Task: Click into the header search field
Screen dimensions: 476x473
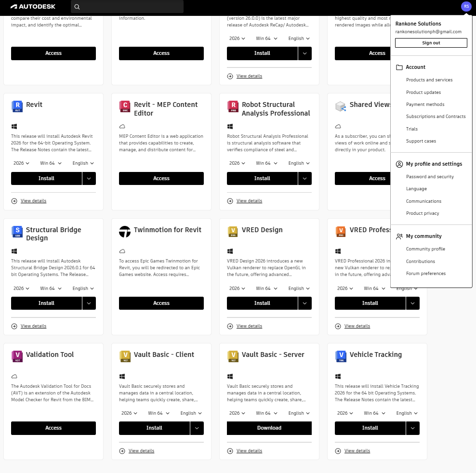Action: click(x=127, y=7)
